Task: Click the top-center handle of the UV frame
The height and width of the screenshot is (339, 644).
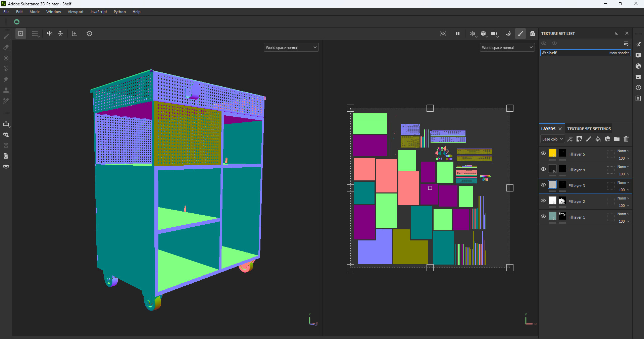Action: (x=430, y=108)
